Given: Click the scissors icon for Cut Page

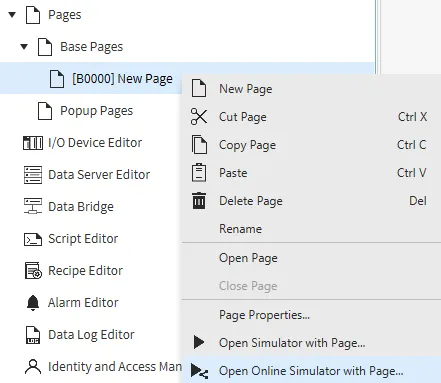Looking at the screenshot, I should click(x=199, y=116).
